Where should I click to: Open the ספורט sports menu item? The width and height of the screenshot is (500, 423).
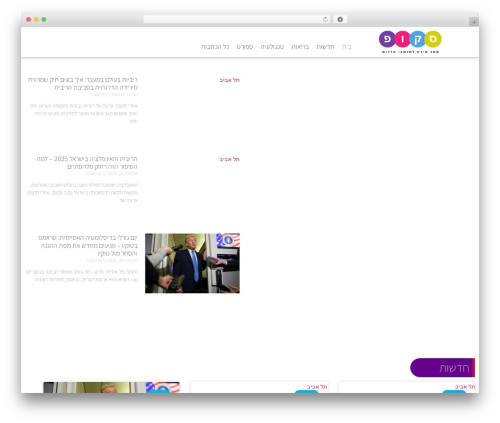tap(245, 47)
